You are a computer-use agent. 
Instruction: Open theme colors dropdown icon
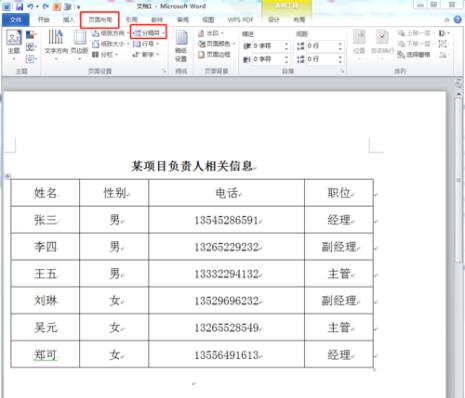31,34
